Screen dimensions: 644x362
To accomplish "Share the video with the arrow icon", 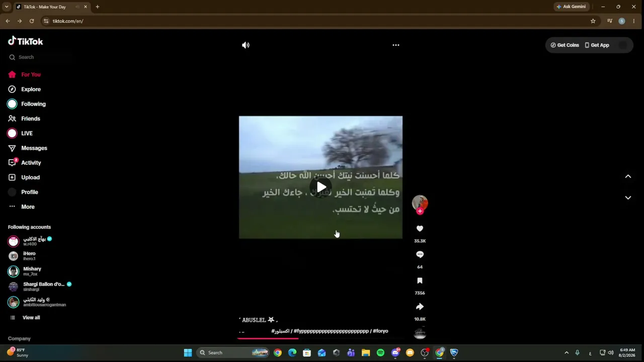I will [x=420, y=307].
